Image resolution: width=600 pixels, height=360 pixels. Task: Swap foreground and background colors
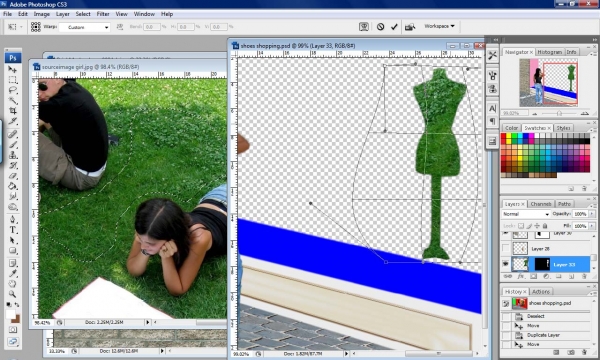click(x=17, y=305)
